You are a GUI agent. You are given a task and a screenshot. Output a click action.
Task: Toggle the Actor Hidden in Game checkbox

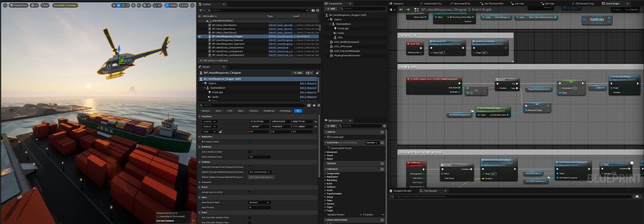pyautogui.click(x=249, y=152)
